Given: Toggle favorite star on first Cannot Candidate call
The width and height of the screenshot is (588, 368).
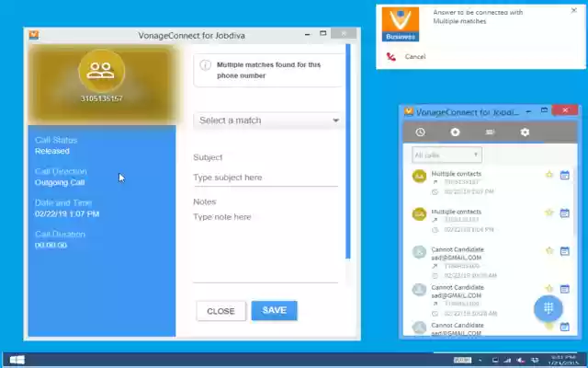Looking at the screenshot, I should 549,250.
